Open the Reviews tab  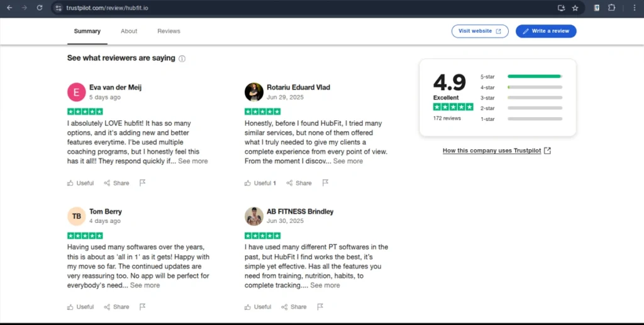[169, 31]
